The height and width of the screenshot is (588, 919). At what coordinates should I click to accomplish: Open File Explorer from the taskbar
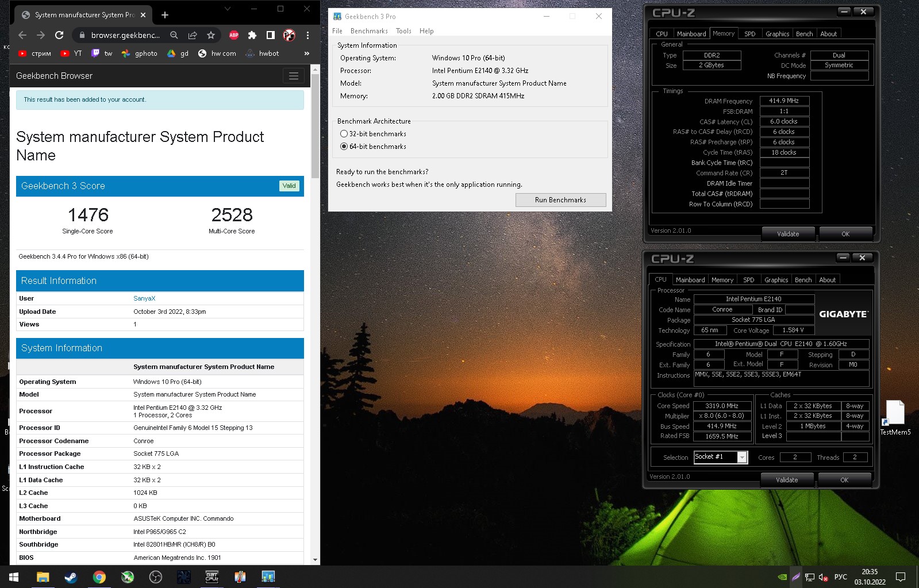point(43,577)
